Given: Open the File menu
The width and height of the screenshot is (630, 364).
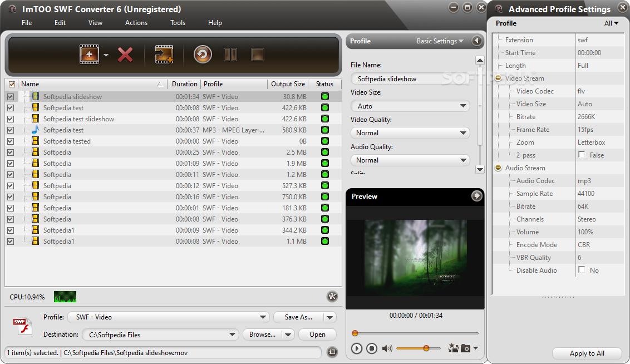Looking at the screenshot, I should tap(27, 22).
